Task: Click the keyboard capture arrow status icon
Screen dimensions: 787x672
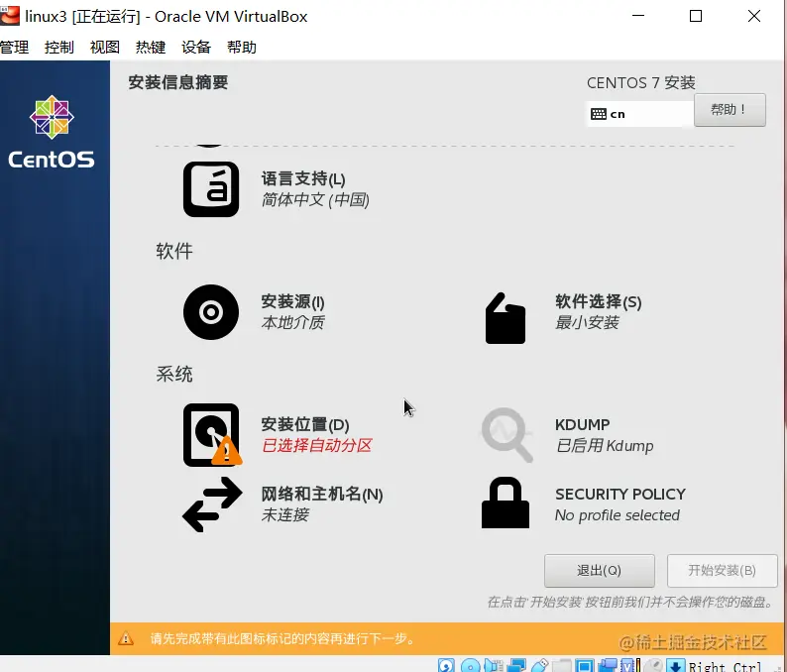Action: pyautogui.click(x=676, y=666)
